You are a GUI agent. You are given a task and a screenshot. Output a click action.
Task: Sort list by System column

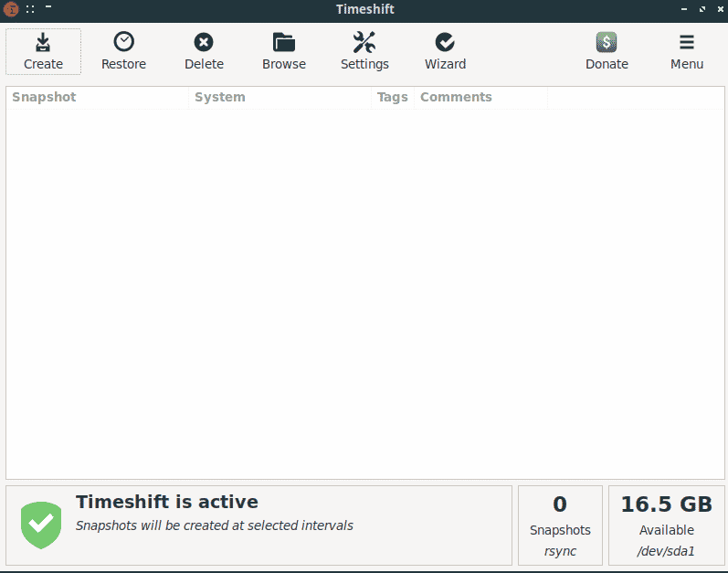tap(280, 97)
